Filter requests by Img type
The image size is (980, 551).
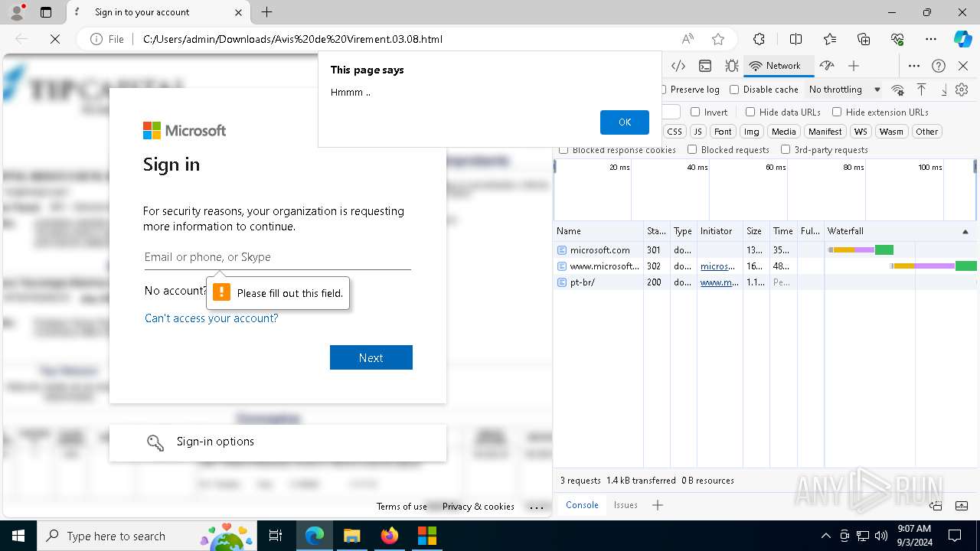752,132
